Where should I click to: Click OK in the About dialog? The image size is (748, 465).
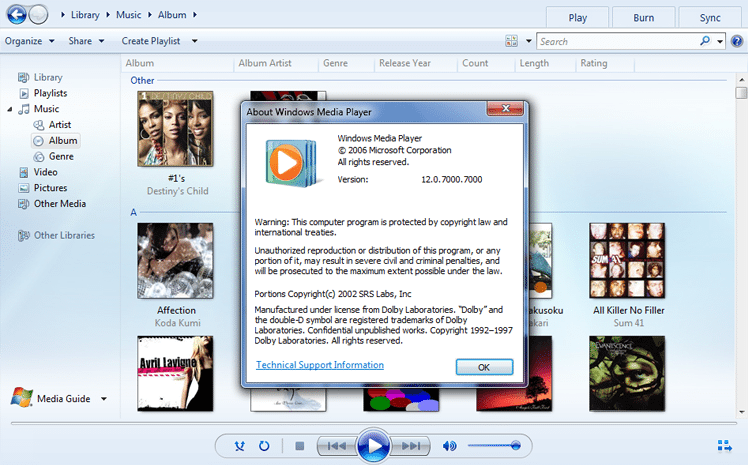pyautogui.click(x=484, y=367)
